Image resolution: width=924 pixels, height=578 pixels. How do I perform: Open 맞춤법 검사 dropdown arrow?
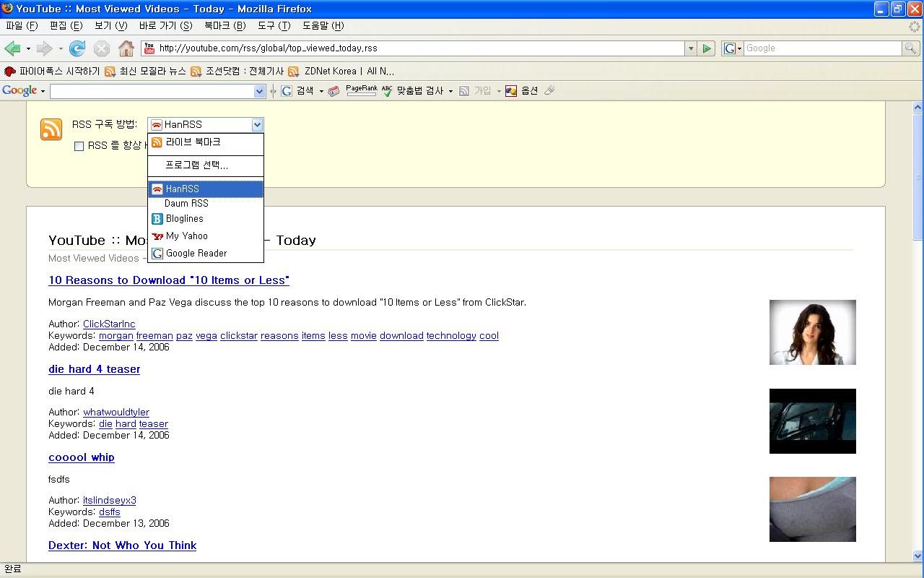coord(450,91)
